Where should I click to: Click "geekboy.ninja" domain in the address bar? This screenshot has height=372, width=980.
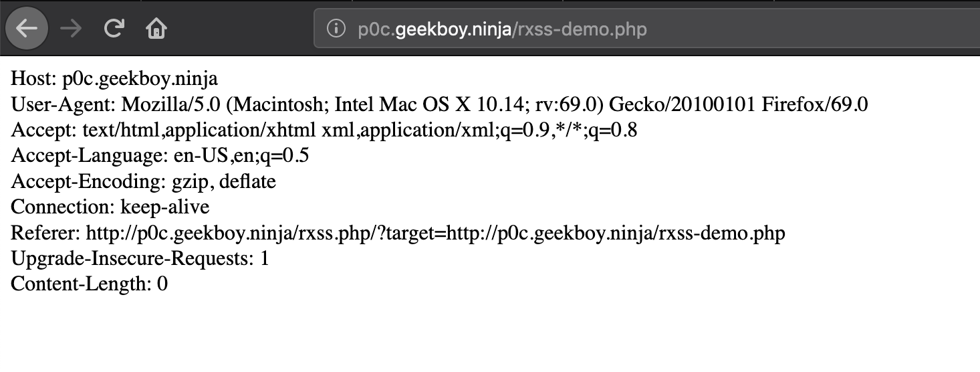point(453,29)
